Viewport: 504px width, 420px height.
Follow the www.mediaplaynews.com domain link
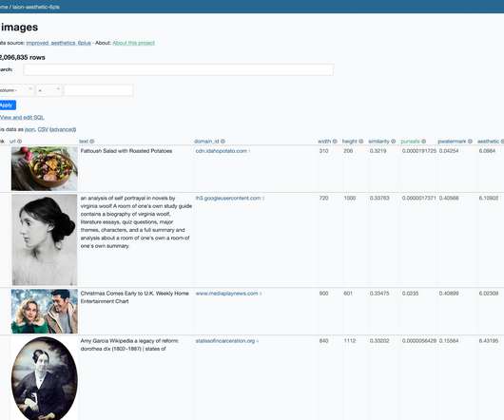(x=227, y=294)
